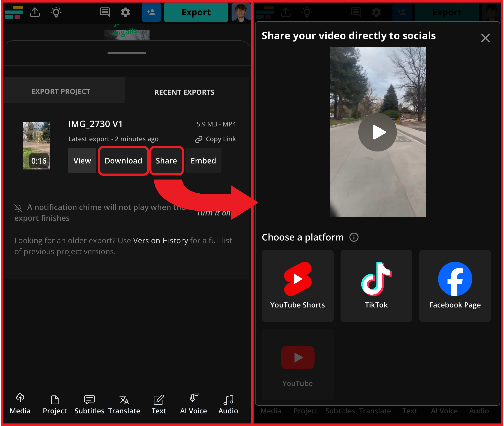Click the 5.9 MB - MP4 file info

tap(216, 124)
